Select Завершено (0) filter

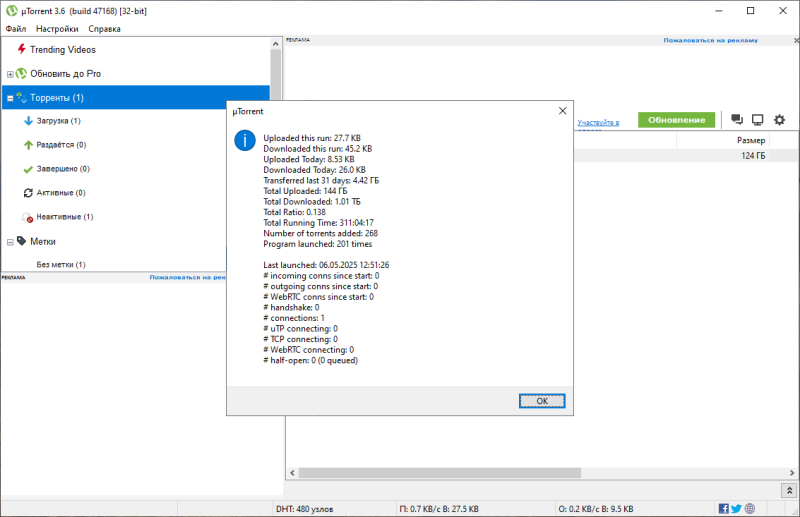(x=63, y=169)
